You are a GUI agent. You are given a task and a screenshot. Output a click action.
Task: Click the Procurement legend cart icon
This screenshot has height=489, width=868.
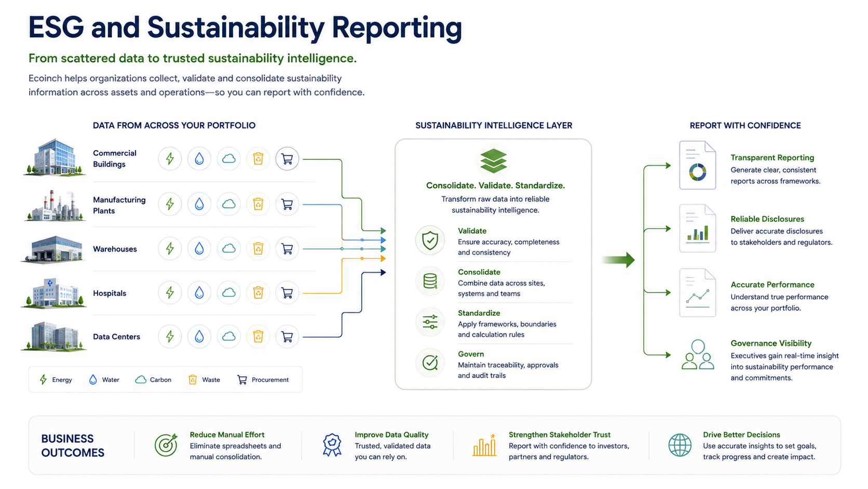[x=242, y=380]
